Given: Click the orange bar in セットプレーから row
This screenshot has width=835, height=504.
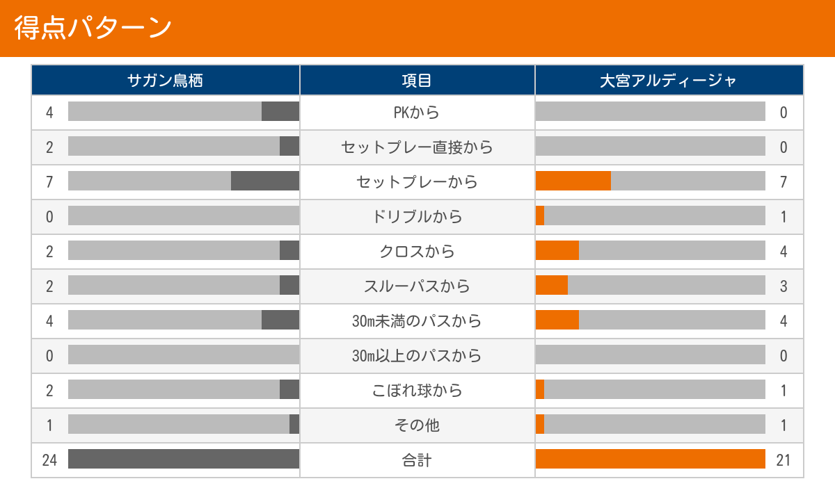Looking at the screenshot, I should pyautogui.click(x=573, y=181).
